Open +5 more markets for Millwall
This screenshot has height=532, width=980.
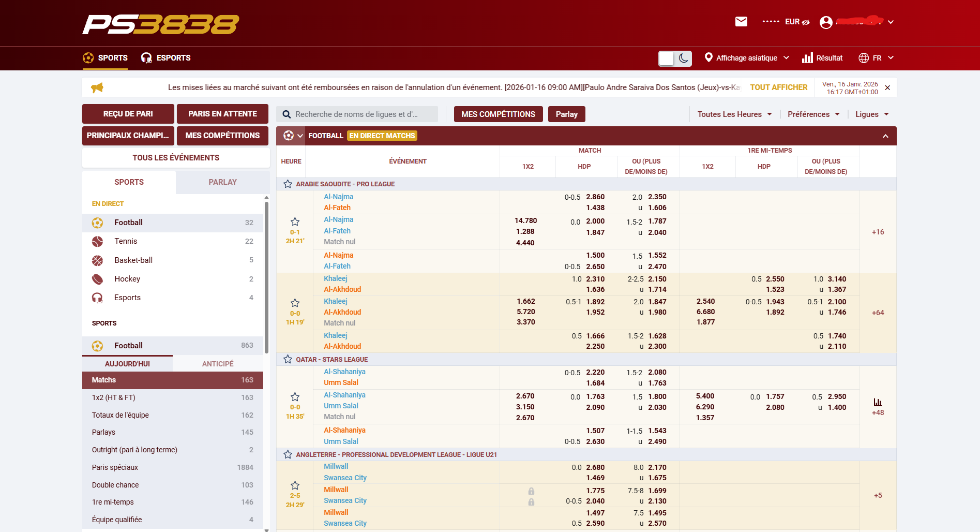point(878,495)
